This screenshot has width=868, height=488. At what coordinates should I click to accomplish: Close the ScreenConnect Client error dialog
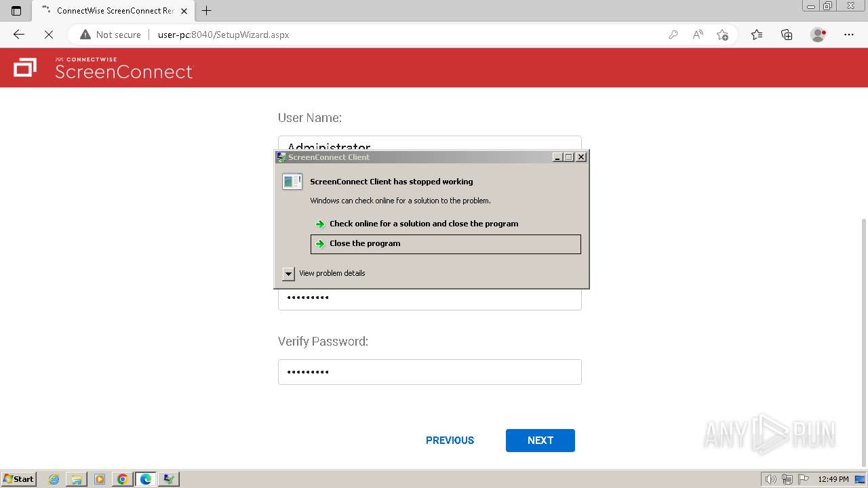coord(581,157)
